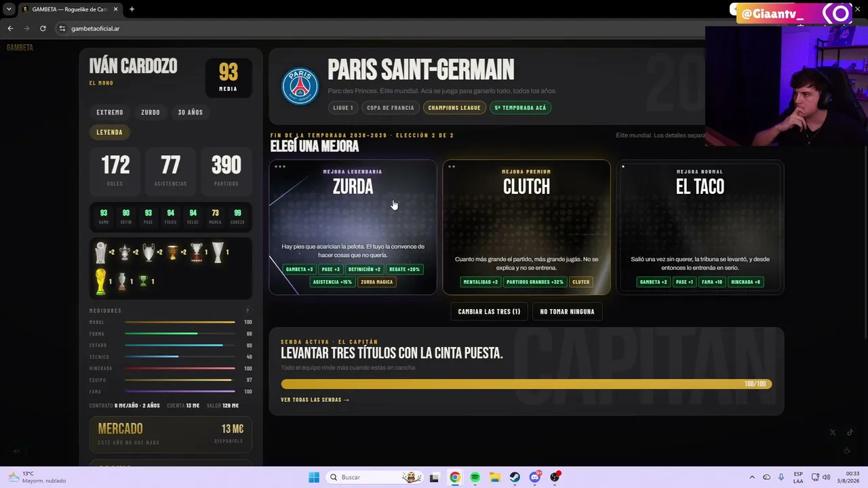Click CAMBIAR LAS TRES (1) button
The height and width of the screenshot is (488, 868).
click(x=489, y=312)
